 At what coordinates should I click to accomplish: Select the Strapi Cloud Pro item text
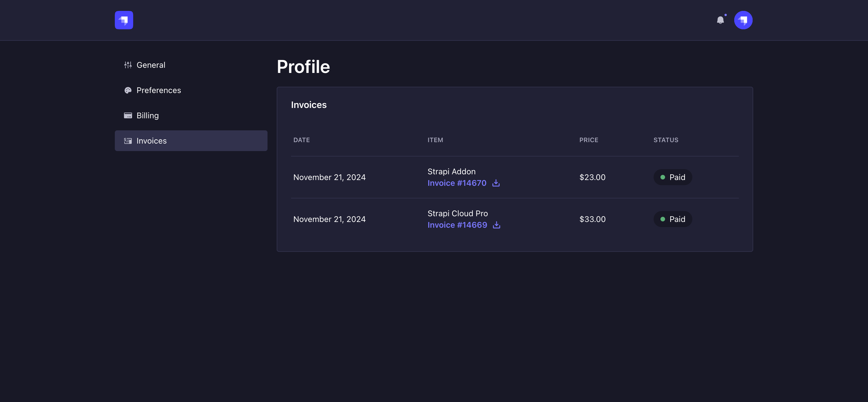coord(458,213)
